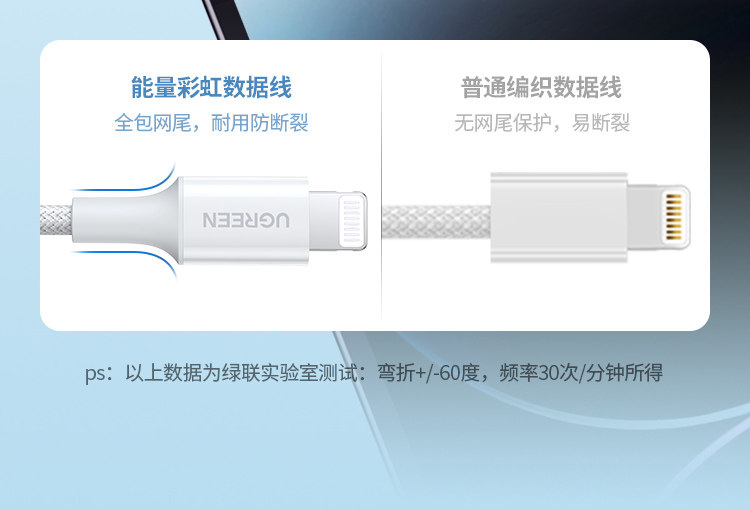Click the white UGREEN connector housing
Viewport: 750px width, 509px height.
pyautogui.click(x=245, y=220)
